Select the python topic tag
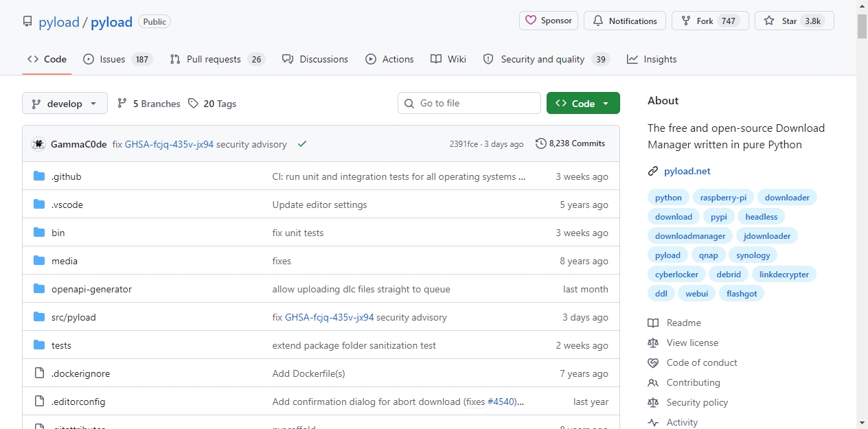Viewport: 868px width, 429px height. [x=668, y=198]
